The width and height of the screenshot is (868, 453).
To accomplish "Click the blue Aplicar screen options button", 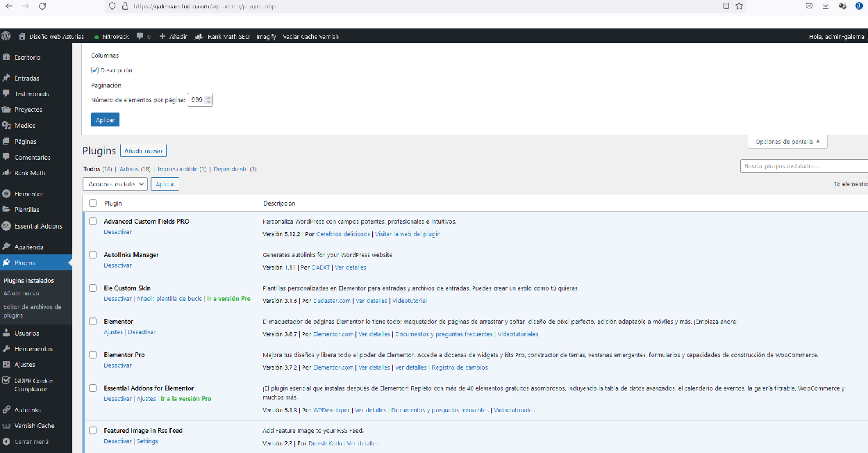I will 105,120.
